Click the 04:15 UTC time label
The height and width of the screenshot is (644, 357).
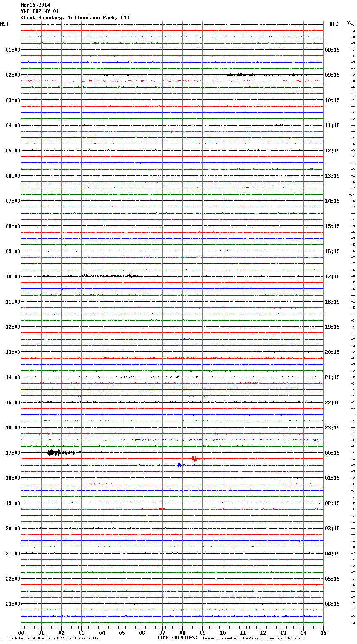click(x=332, y=554)
